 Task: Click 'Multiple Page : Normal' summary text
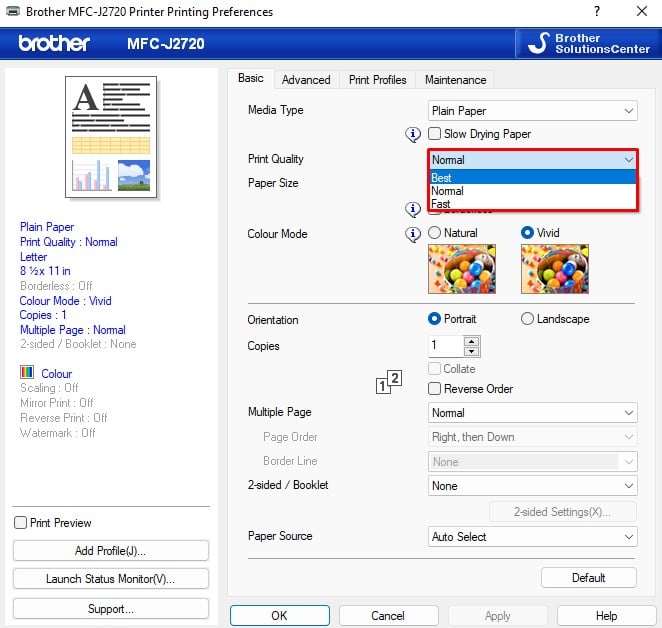point(73,330)
